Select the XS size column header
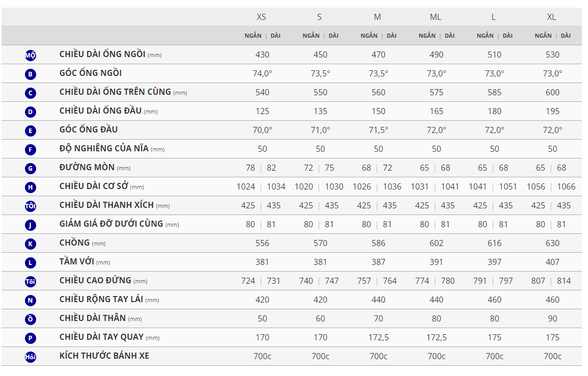The height and width of the screenshot is (376, 588). [x=261, y=17]
